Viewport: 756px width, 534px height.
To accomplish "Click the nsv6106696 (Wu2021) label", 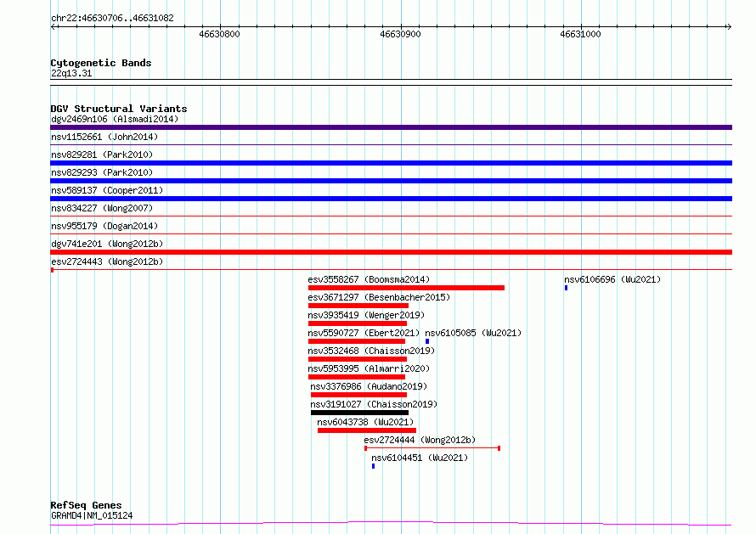I will click(612, 279).
